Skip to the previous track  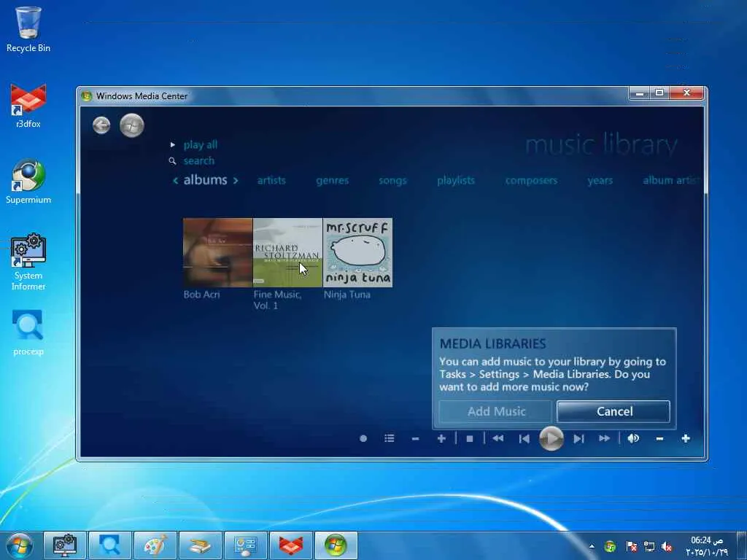pos(524,439)
